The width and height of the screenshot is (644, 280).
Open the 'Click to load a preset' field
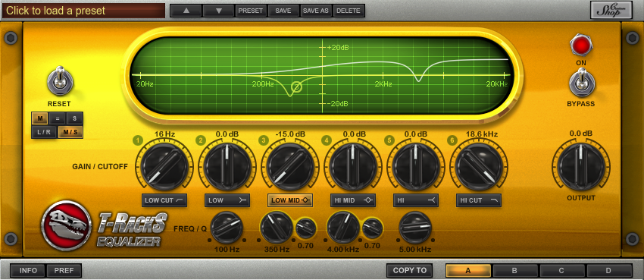click(84, 11)
